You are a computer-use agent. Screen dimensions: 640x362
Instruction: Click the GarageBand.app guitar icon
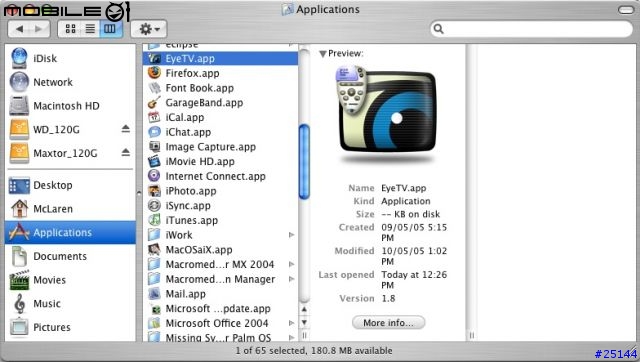click(154, 102)
